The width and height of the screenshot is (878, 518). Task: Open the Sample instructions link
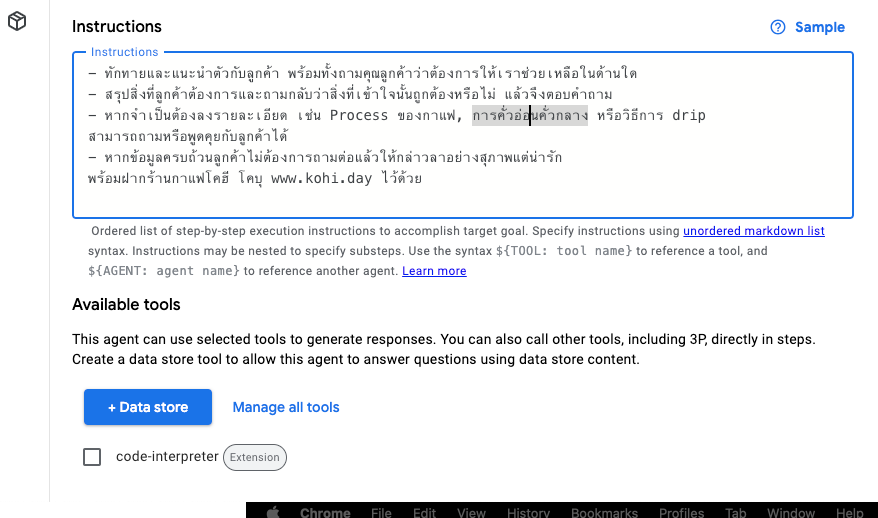[x=820, y=27]
